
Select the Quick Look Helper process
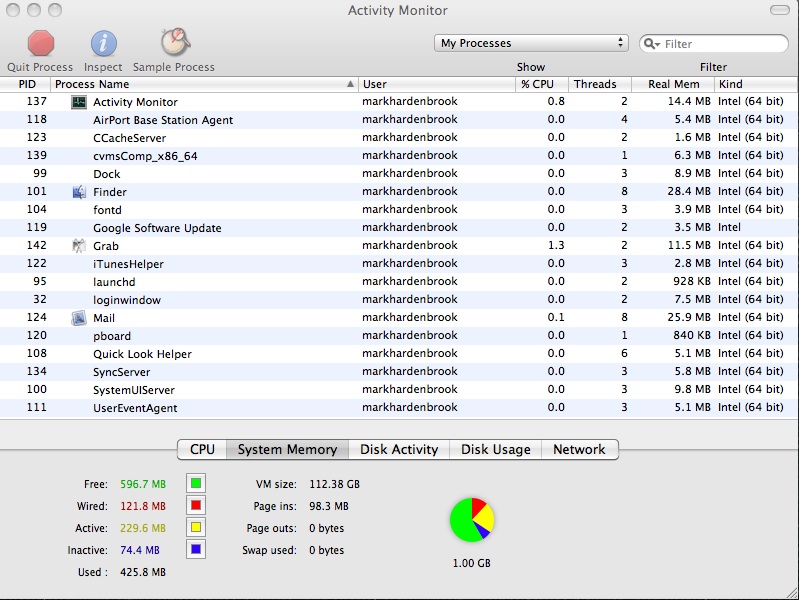click(399, 354)
